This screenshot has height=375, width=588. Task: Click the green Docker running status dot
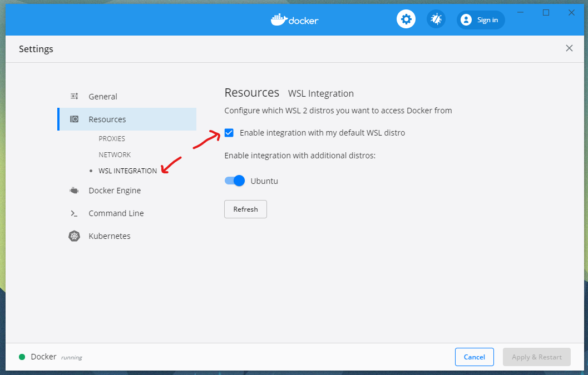[22, 357]
